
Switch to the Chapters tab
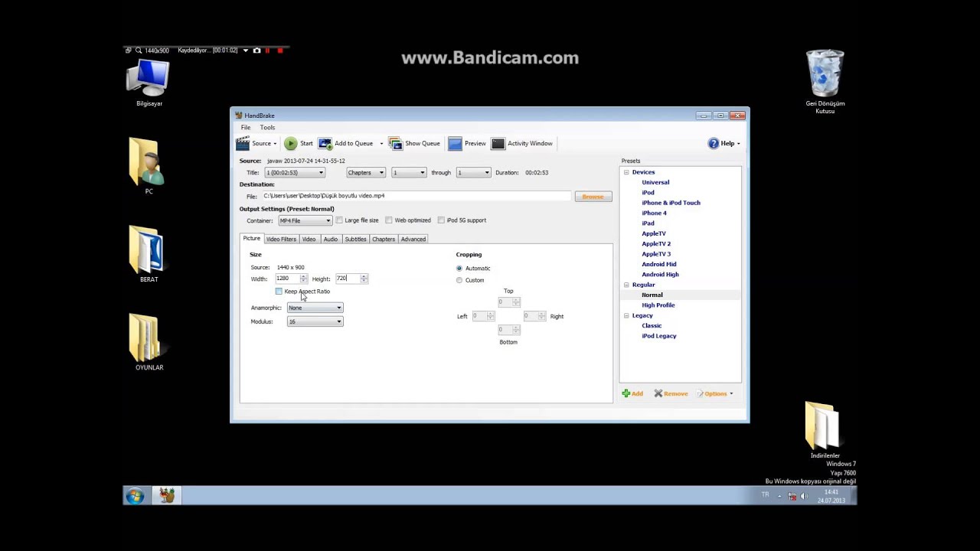[384, 239]
